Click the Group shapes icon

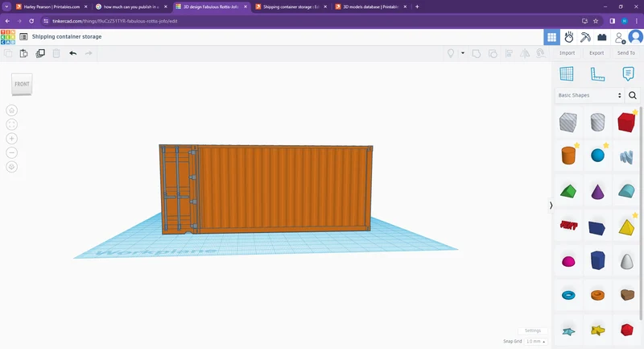(476, 53)
